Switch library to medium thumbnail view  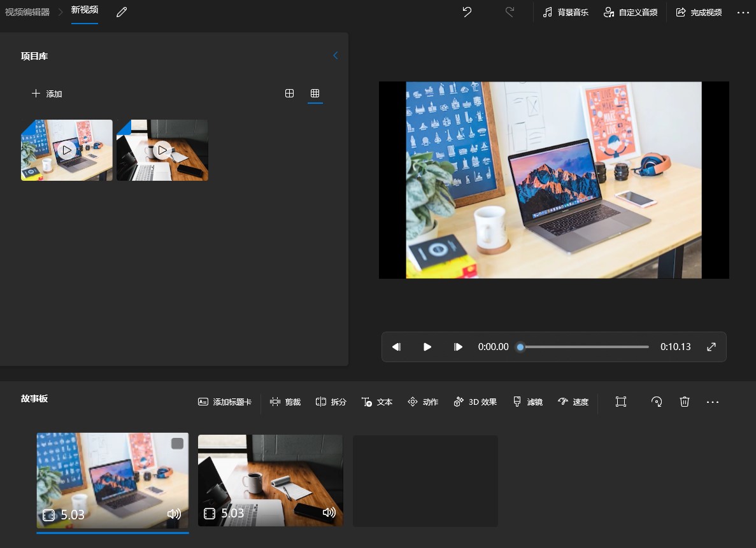tap(289, 94)
